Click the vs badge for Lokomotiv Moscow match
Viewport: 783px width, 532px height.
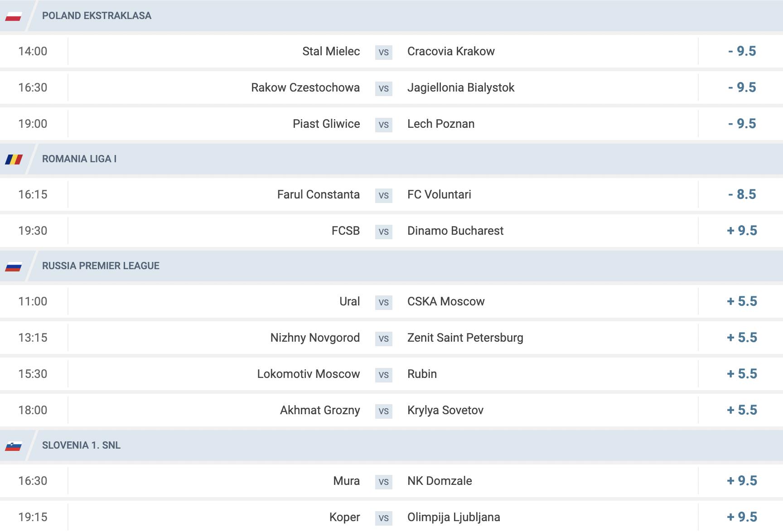click(383, 375)
